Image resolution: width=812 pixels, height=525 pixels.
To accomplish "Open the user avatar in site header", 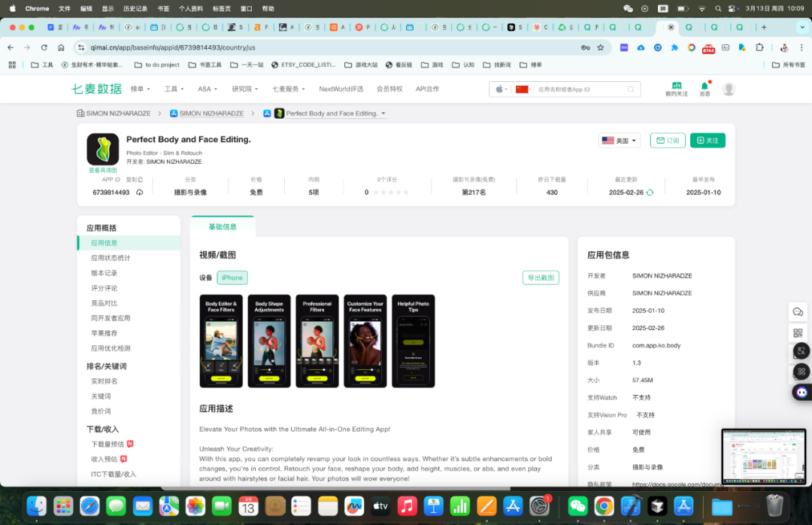I will pyautogui.click(x=729, y=90).
